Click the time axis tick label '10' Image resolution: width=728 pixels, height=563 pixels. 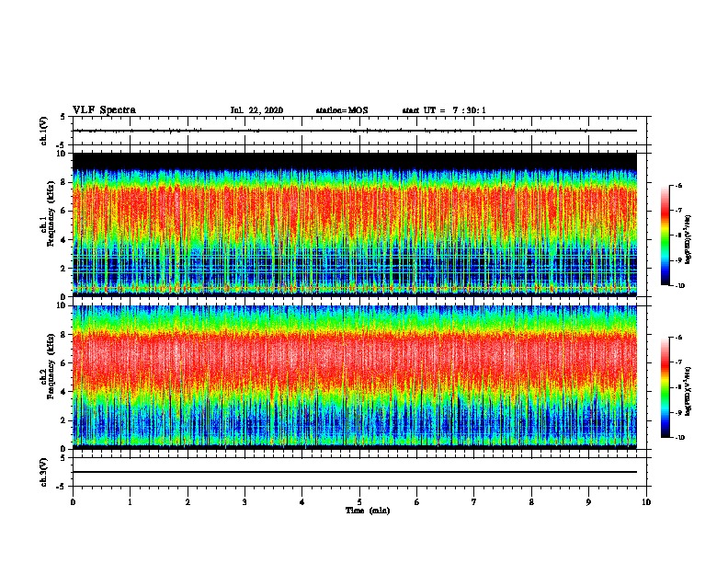pyautogui.click(x=646, y=502)
